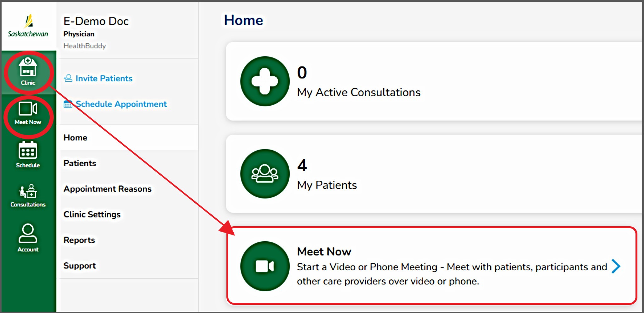Screen dimensions: 644x313
Task: Click the green cross consultations icon
Action: coord(265,81)
